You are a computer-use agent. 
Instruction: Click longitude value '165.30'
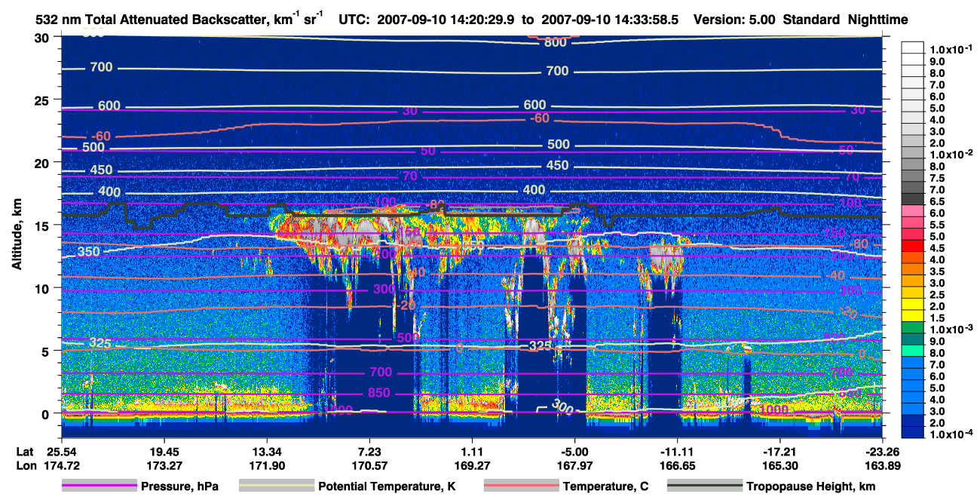click(x=780, y=465)
